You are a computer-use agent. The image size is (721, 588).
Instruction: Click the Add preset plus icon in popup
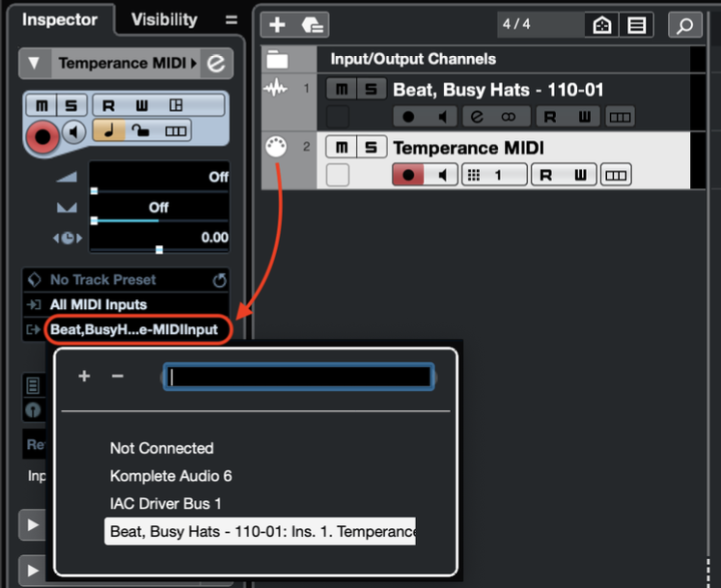click(84, 376)
